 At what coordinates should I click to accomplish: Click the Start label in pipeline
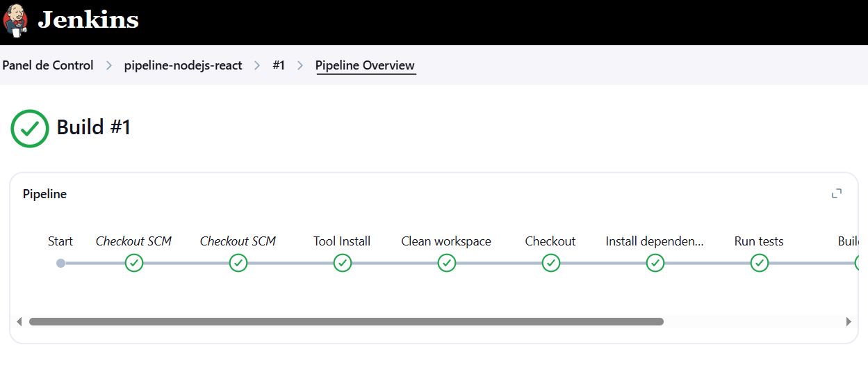pos(60,241)
